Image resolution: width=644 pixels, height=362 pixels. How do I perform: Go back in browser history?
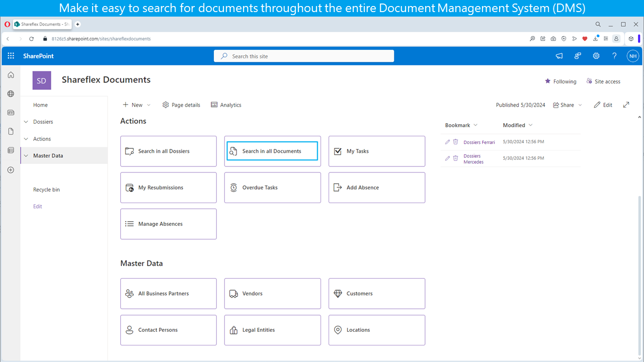pyautogui.click(x=8, y=39)
